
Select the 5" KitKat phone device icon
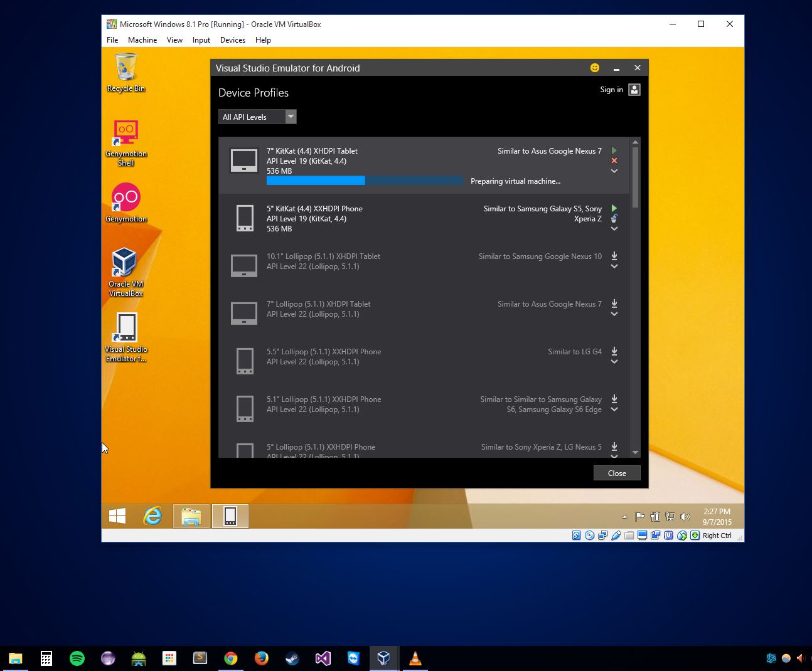pos(245,218)
